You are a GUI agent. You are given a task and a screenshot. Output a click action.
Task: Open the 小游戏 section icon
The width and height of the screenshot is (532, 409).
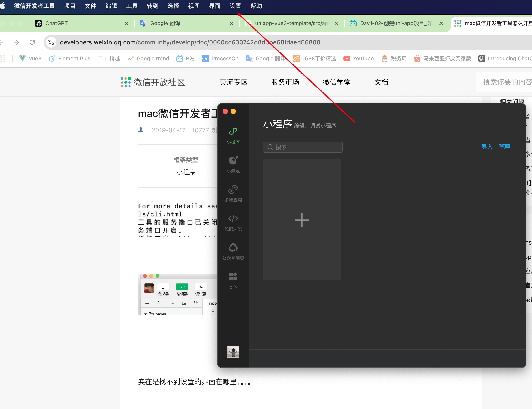click(233, 164)
